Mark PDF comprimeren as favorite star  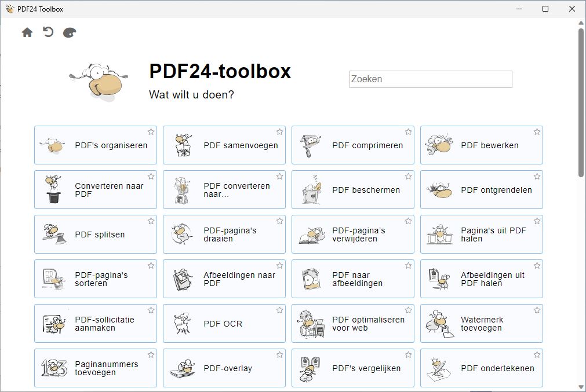(408, 132)
